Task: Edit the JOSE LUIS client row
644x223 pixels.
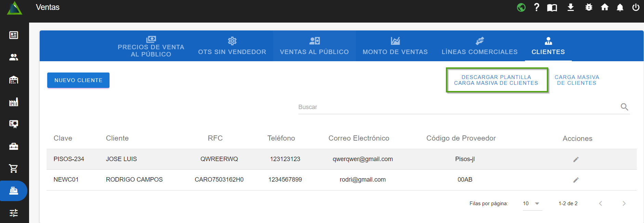Action: (x=576, y=159)
